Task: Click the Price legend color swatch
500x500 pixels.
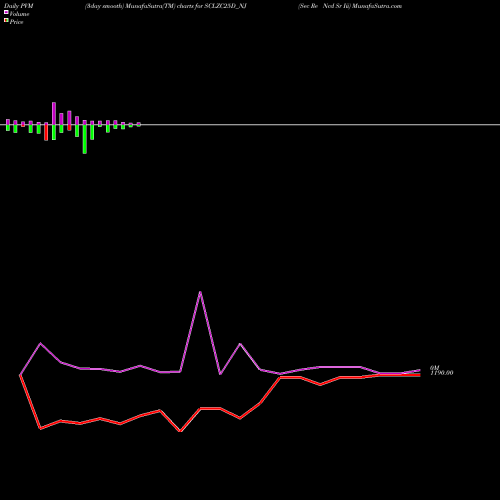Action: coord(6,21)
